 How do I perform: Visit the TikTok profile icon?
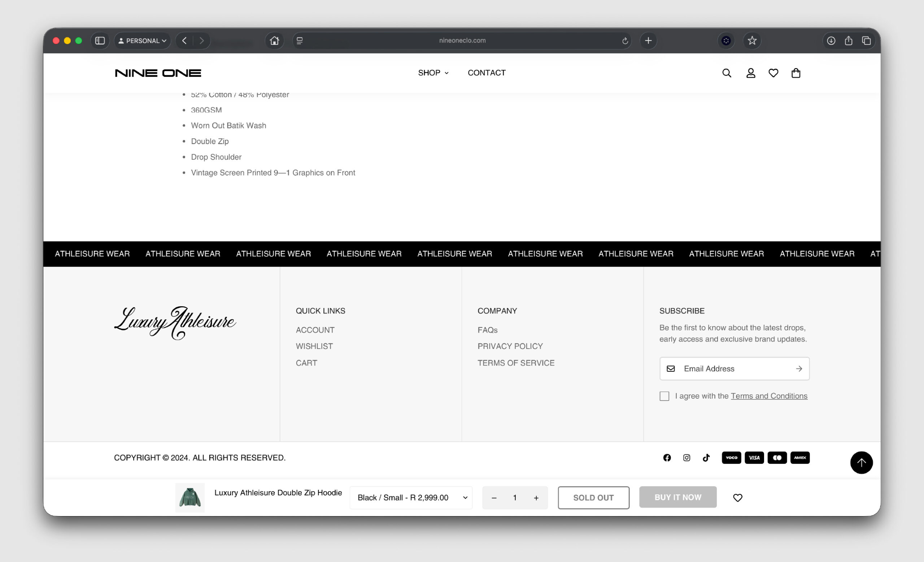(706, 458)
